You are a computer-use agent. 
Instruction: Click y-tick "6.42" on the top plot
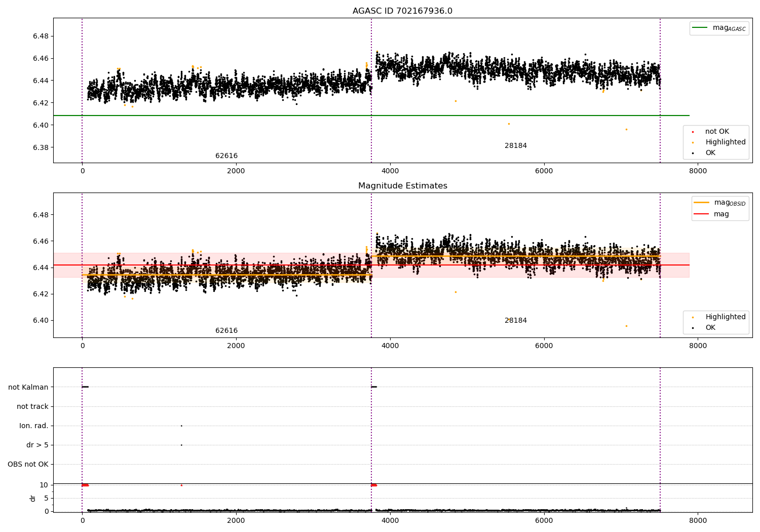(41, 103)
